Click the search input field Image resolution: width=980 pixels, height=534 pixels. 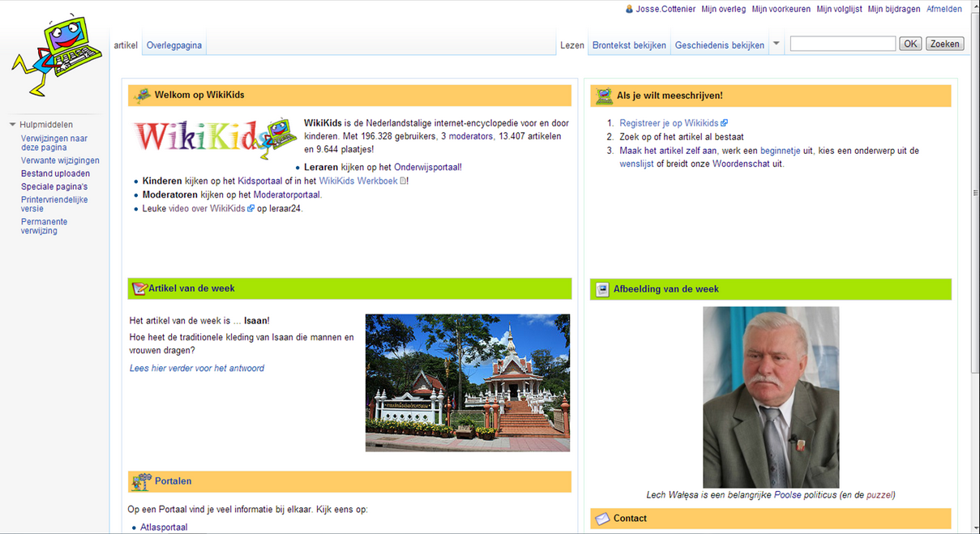pos(843,44)
